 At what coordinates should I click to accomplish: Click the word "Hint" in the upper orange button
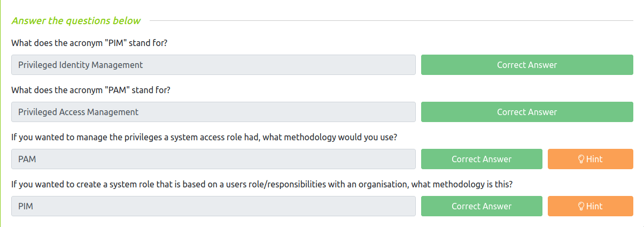pyautogui.click(x=594, y=159)
